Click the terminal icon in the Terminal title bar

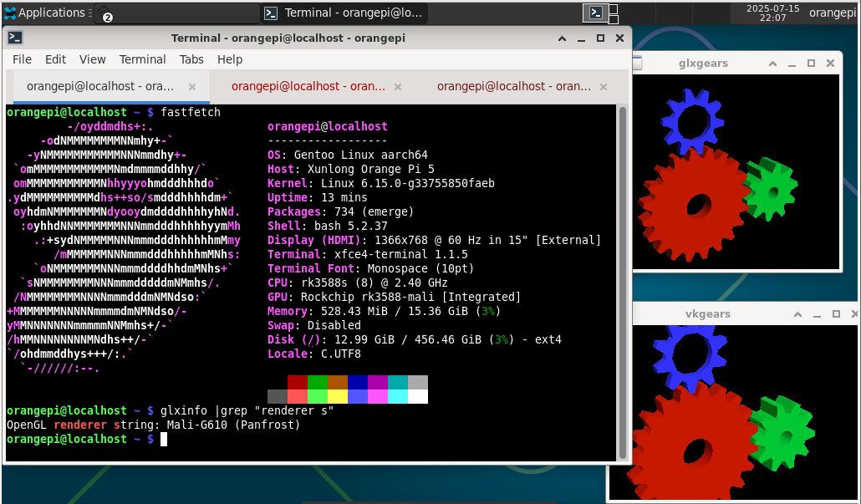[x=15, y=38]
